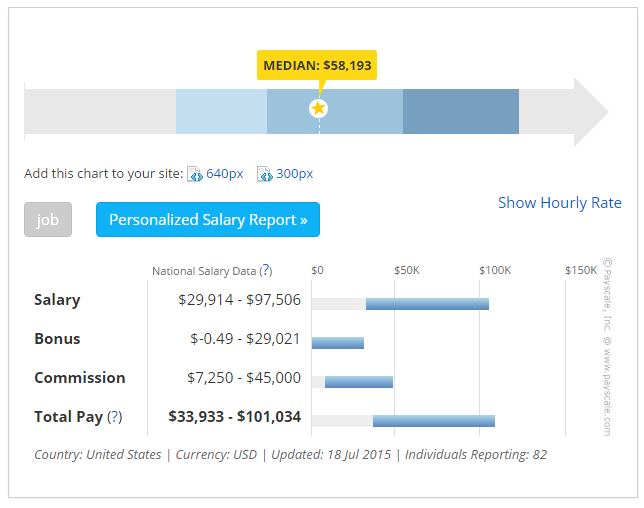The height and width of the screenshot is (508, 644).
Task: Click the value $-0.49 - $29,021
Action: tap(245, 339)
